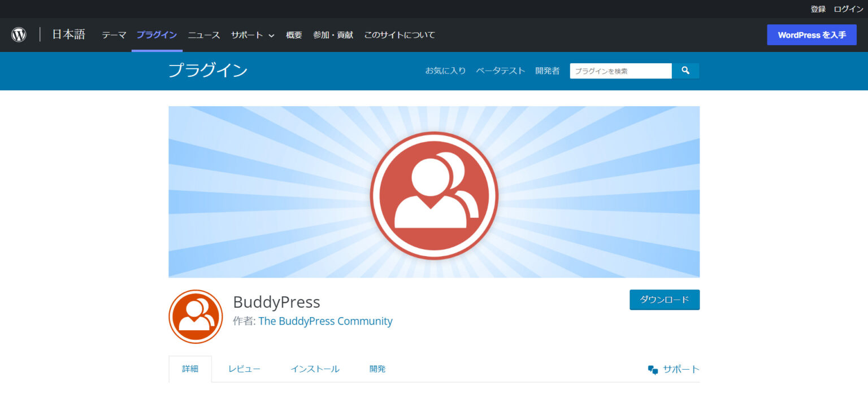
Task: Click the chat bubbles support icon
Action: coord(654,369)
